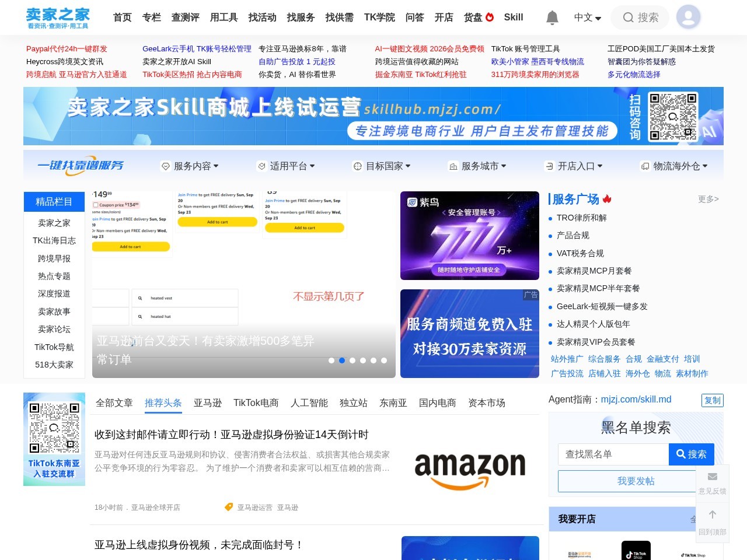
Task: Select 跨境早报 in the 精品栏目 sidebar
Action: [54, 258]
